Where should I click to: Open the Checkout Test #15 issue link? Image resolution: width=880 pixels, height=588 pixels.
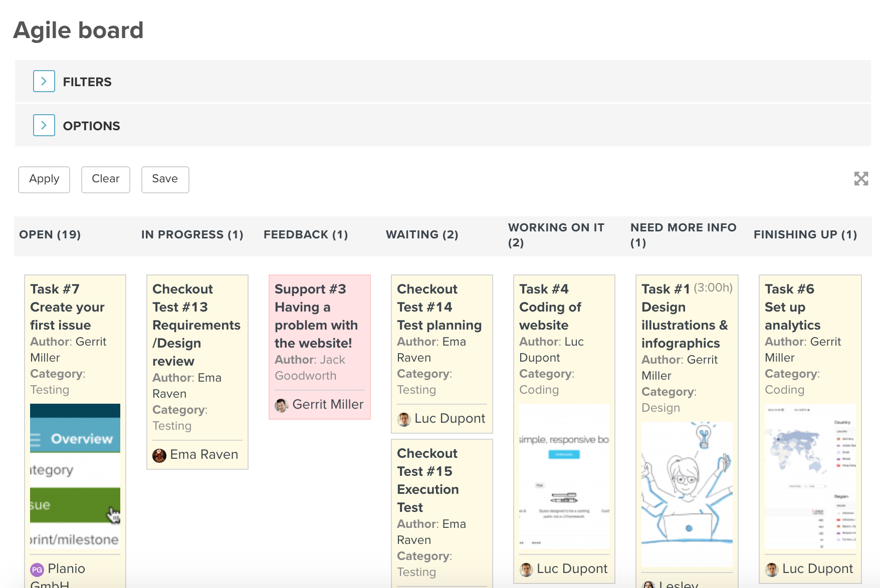pyautogui.click(x=427, y=462)
